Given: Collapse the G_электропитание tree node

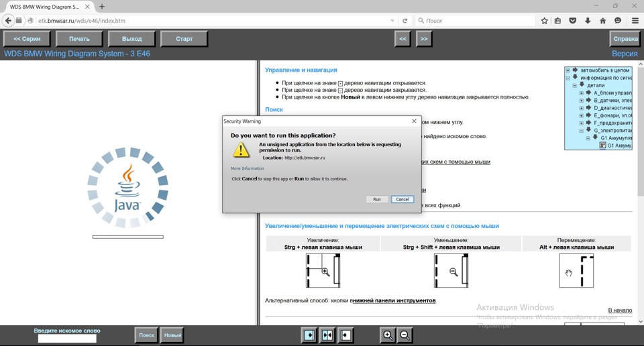Looking at the screenshot, I should 581,131.
